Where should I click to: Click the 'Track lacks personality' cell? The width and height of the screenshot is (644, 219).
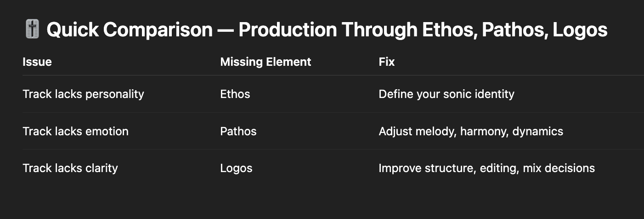(x=84, y=94)
